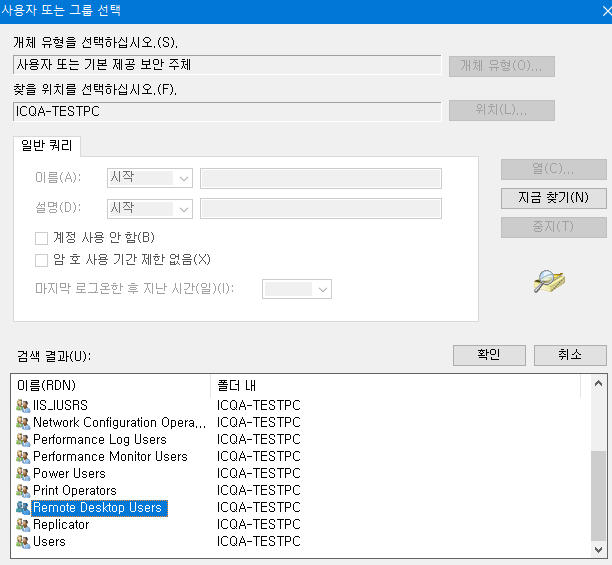612x565 pixels.
Task: Click the Replicator group icon
Action: click(x=23, y=525)
